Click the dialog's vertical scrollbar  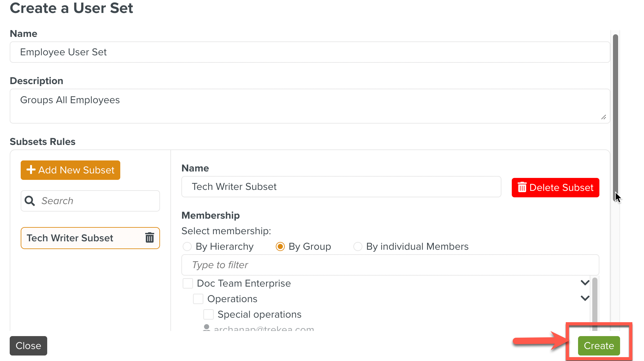(615, 116)
